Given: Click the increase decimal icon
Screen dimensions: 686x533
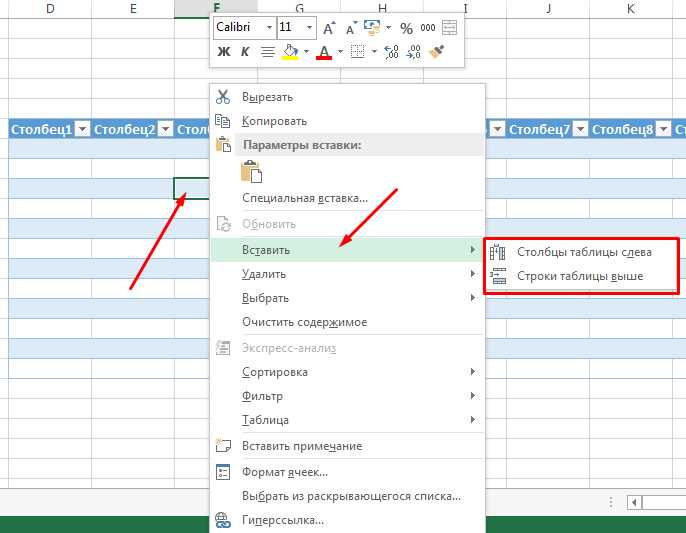Looking at the screenshot, I should [x=391, y=52].
